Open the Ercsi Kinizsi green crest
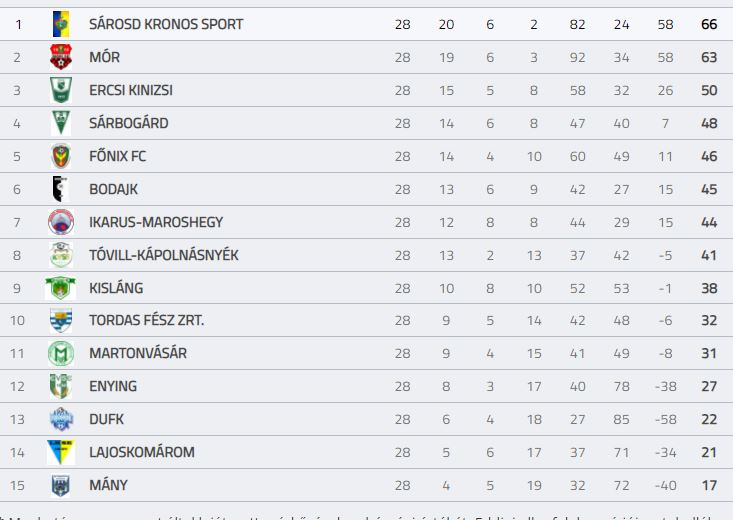This screenshot has height=520, width=733. pos(61,90)
